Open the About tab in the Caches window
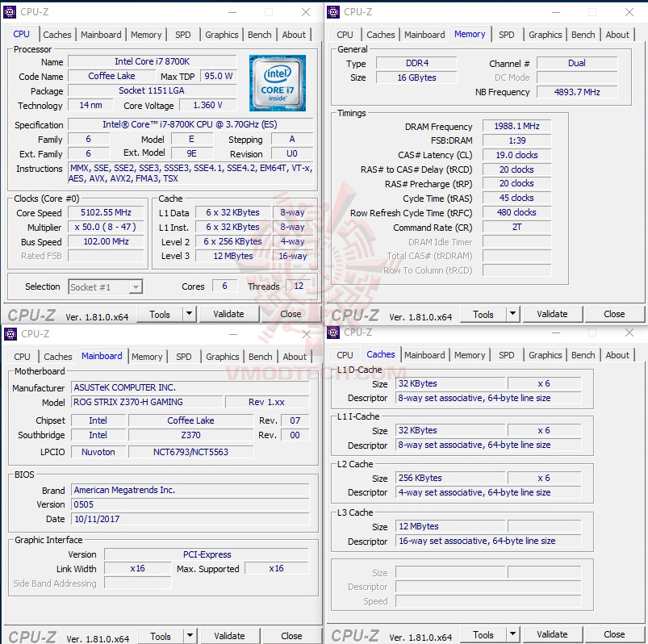Image resolution: width=648 pixels, height=644 pixels. tap(617, 354)
